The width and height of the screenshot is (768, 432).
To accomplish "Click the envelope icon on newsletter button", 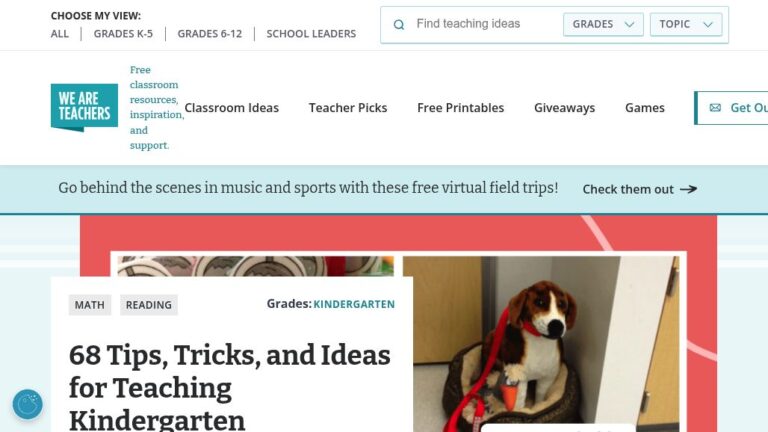I will pos(715,108).
